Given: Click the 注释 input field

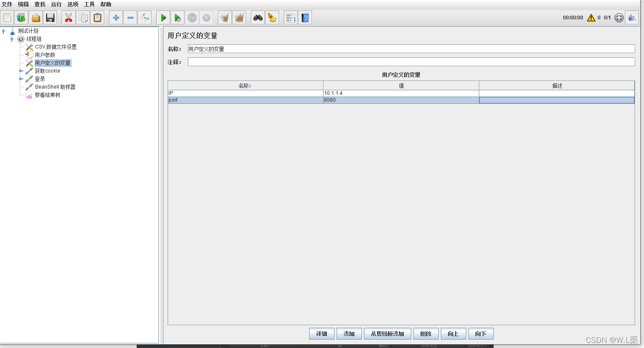Looking at the screenshot, I should tap(411, 62).
